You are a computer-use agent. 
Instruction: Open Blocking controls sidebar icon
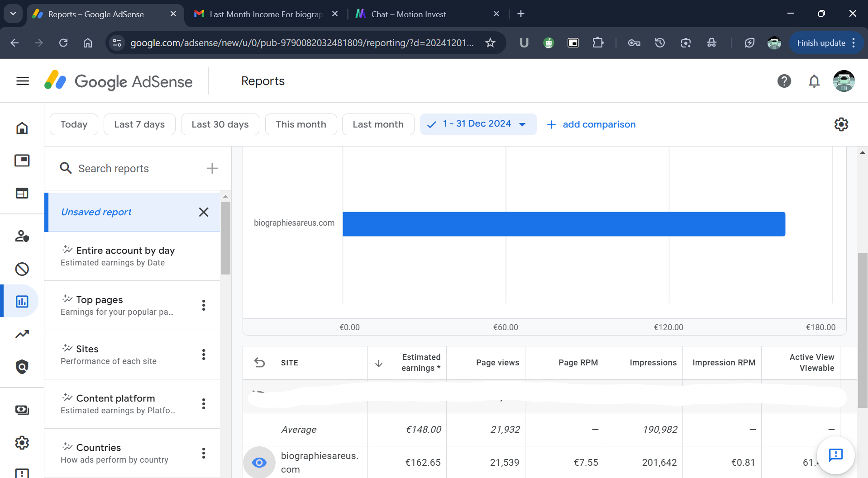click(x=22, y=269)
